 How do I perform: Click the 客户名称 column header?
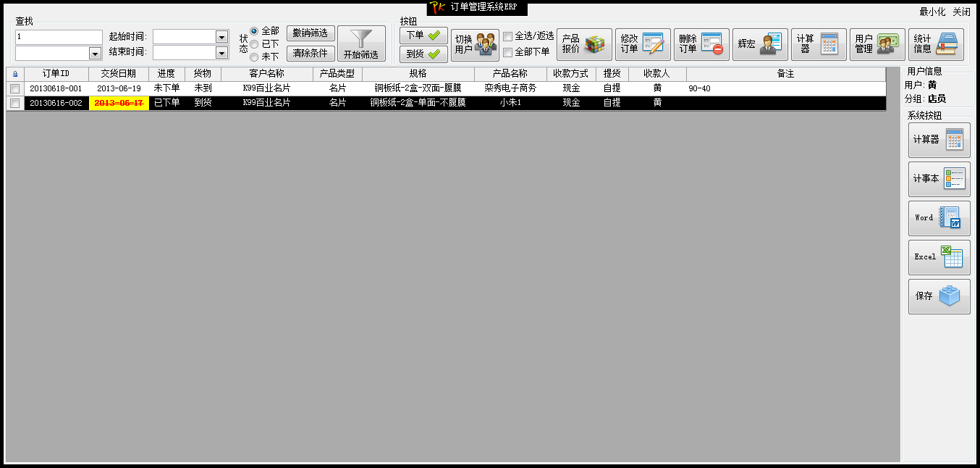(x=266, y=74)
